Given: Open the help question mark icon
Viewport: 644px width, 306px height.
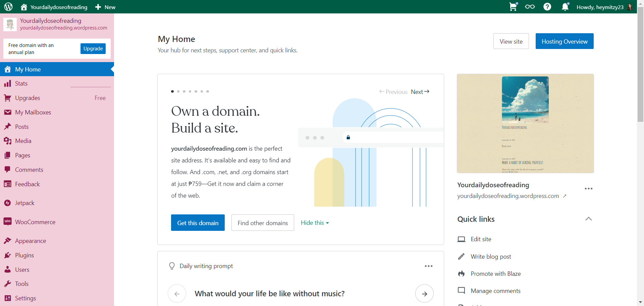Looking at the screenshot, I should click(547, 7).
